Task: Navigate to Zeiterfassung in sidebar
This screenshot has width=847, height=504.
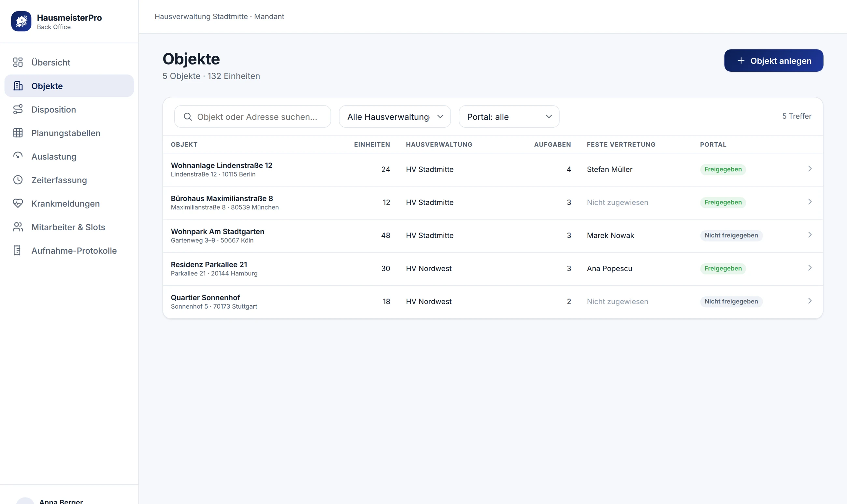Action: (x=69, y=180)
